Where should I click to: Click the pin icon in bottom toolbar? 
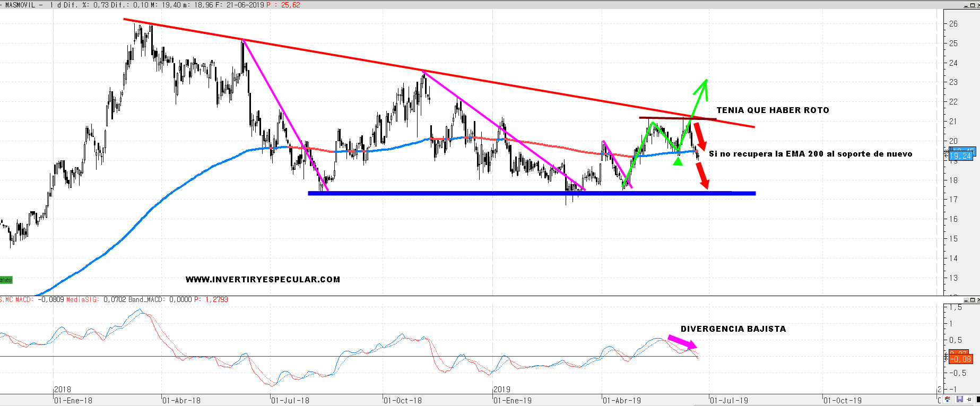pyautogui.click(x=968, y=400)
